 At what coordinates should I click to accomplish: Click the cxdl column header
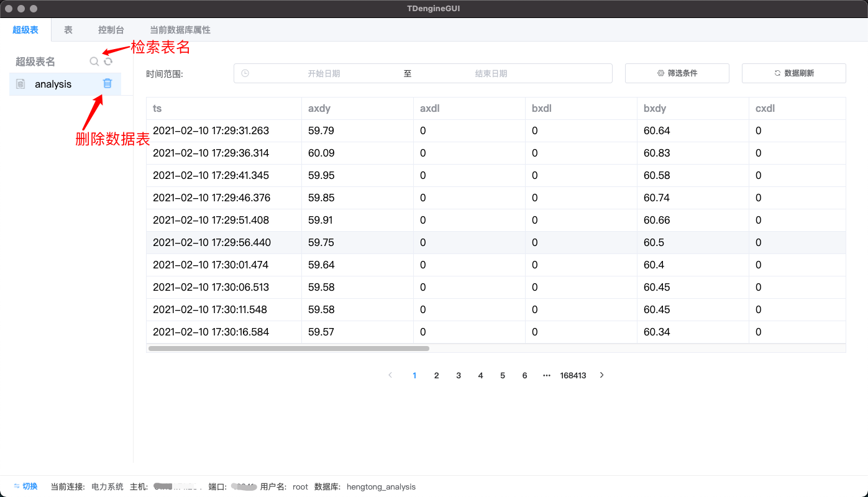[797, 108]
